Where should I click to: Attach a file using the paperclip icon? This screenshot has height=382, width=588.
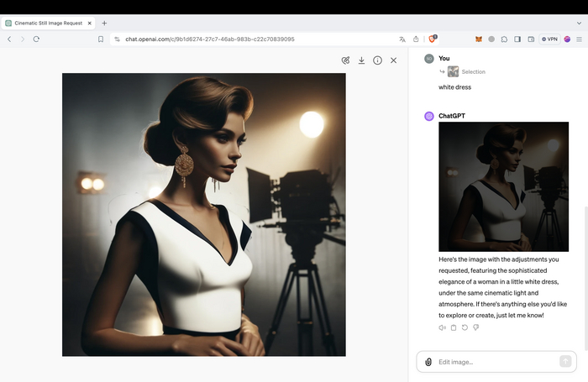coord(428,362)
